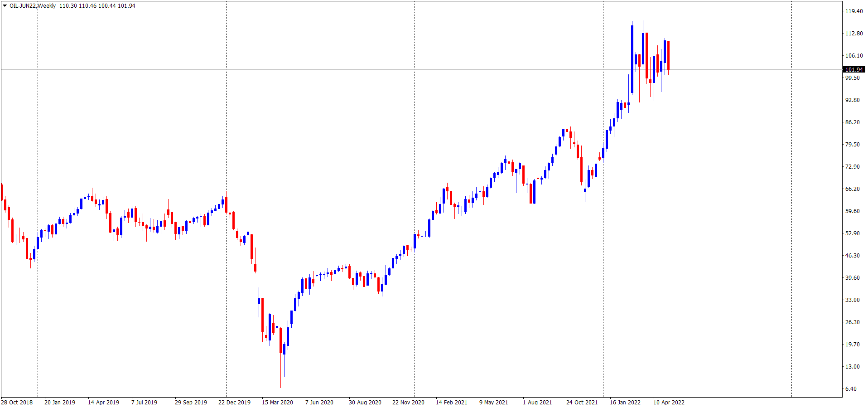868x408 pixels.
Task: Click the 20 Jan 2019 date label
Action: tap(60, 403)
